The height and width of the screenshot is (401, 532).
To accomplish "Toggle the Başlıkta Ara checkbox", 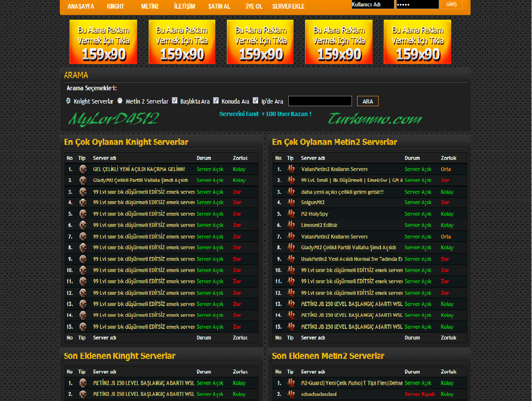I will point(175,101).
